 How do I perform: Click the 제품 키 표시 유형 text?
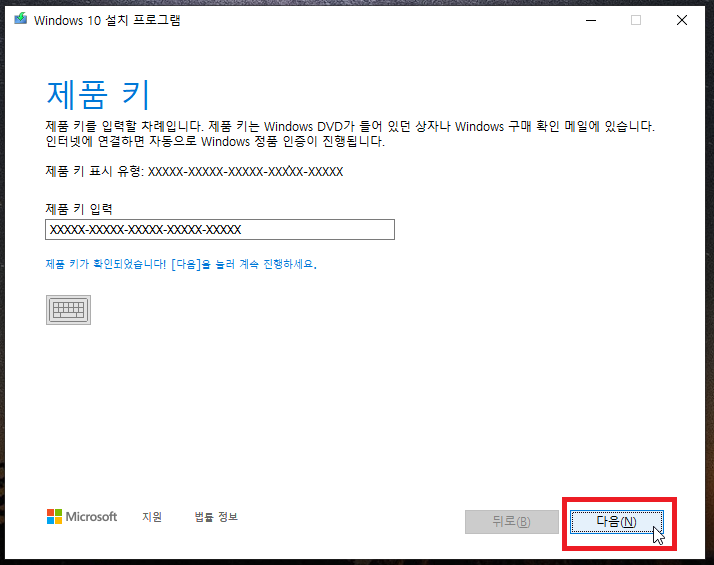(x=194, y=172)
